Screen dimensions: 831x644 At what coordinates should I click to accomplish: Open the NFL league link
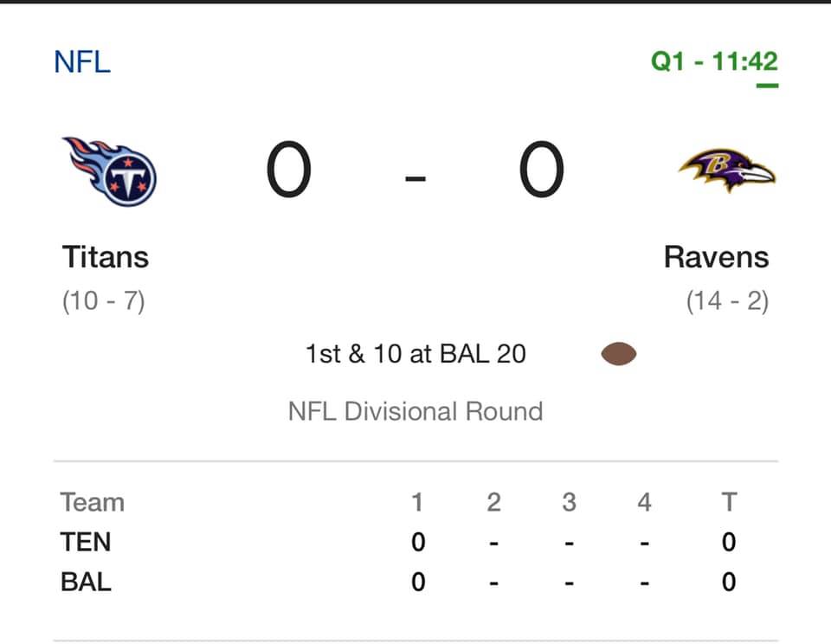pos(82,62)
